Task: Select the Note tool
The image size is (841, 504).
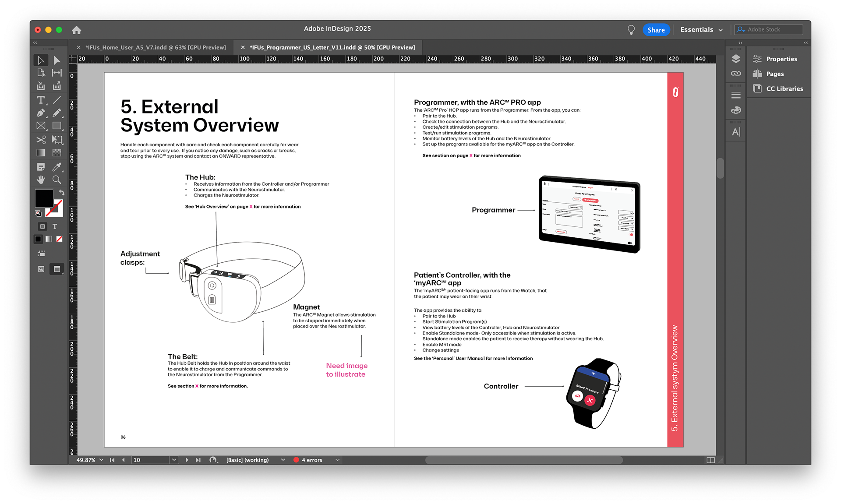Action: pos(41,167)
